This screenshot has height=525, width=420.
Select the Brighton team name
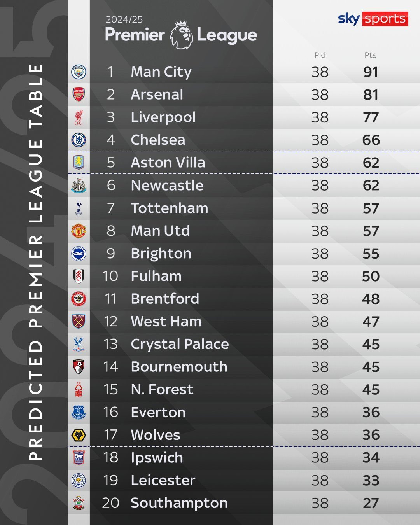161,254
